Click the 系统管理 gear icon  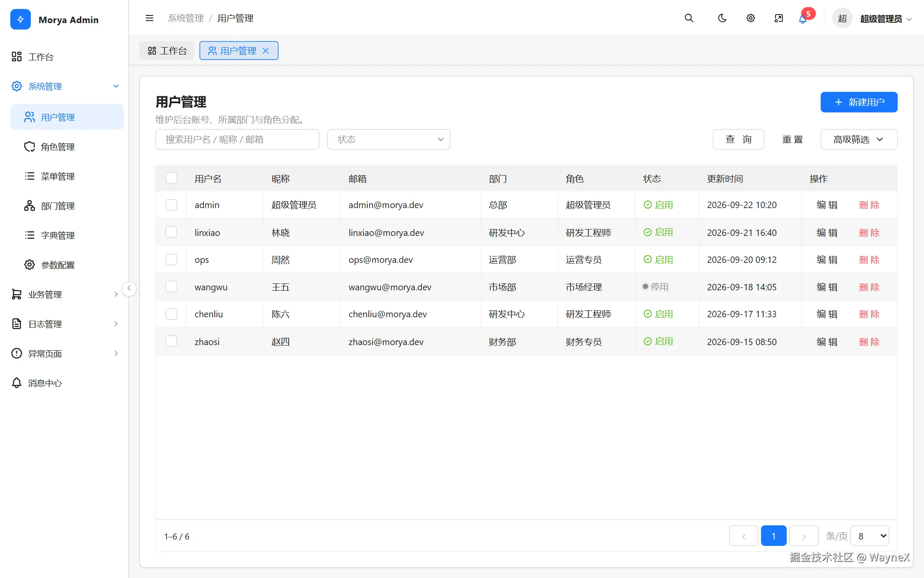[x=17, y=86]
